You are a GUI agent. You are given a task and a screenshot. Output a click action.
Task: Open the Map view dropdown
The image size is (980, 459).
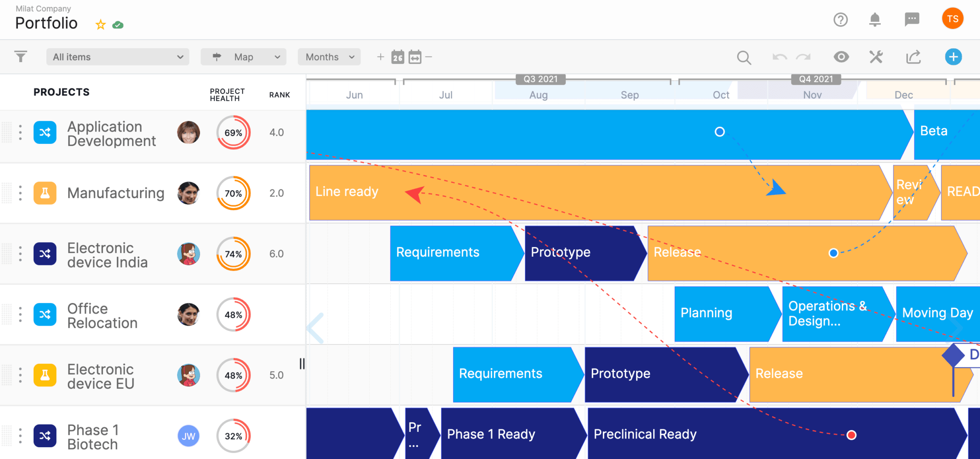pyautogui.click(x=243, y=57)
